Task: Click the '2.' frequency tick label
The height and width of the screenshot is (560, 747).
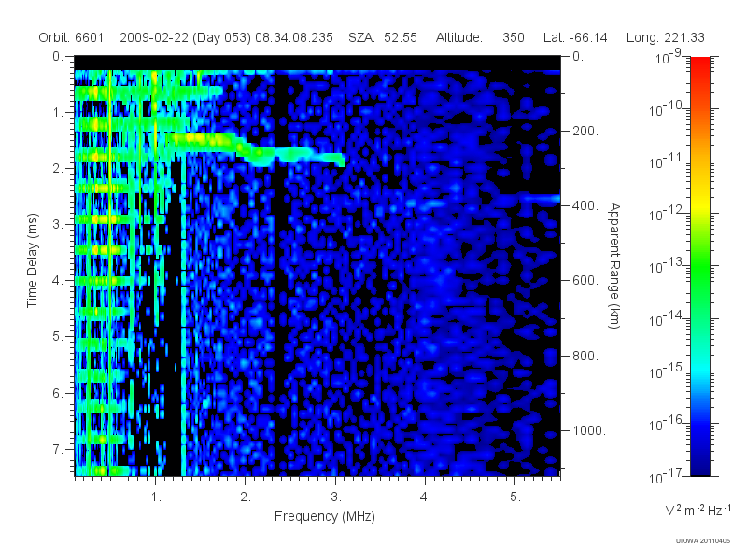Action: (246, 497)
